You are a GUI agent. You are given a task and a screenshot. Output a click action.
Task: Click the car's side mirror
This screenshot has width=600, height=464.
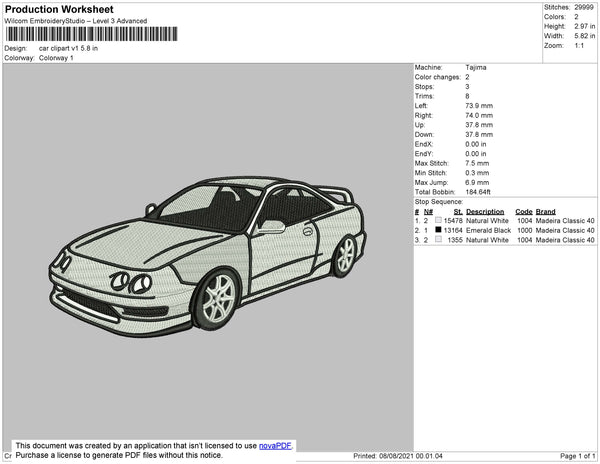tap(270, 227)
